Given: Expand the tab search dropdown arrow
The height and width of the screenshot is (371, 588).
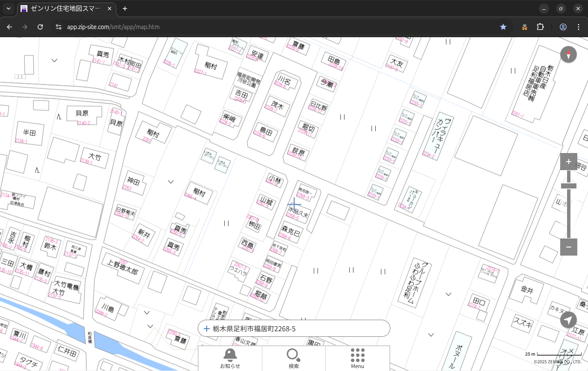Looking at the screenshot, I should [x=9, y=9].
